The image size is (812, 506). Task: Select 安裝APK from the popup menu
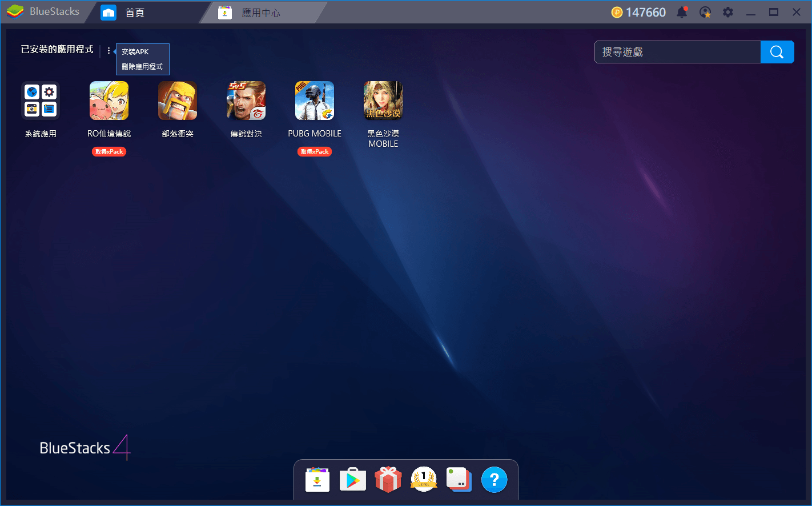click(135, 52)
